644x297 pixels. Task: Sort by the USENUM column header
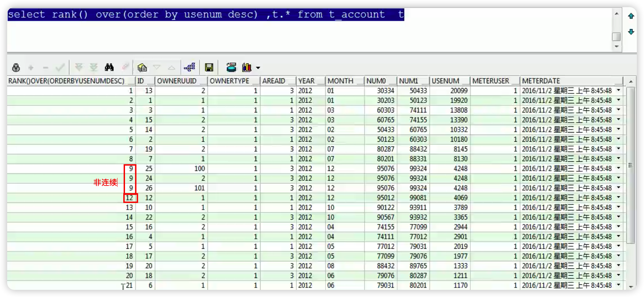coord(449,81)
